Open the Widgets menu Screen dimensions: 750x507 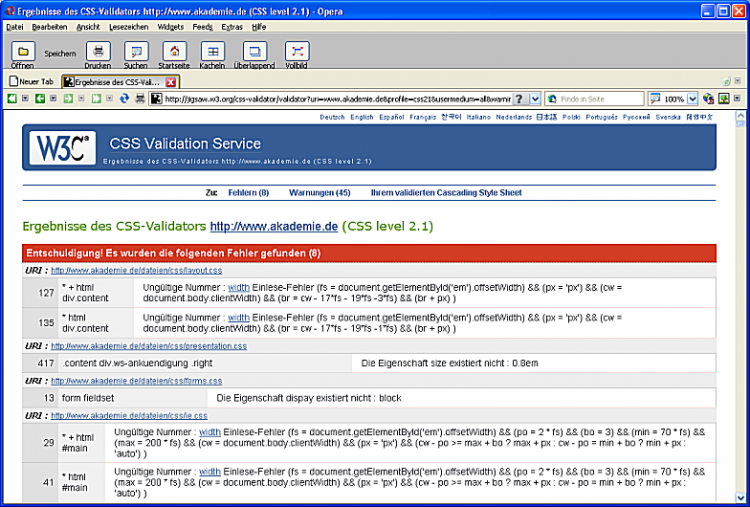click(x=170, y=27)
